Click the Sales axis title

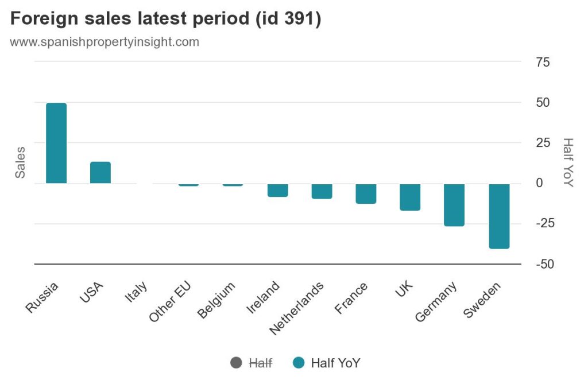pyautogui.click(x=20, y=162)
